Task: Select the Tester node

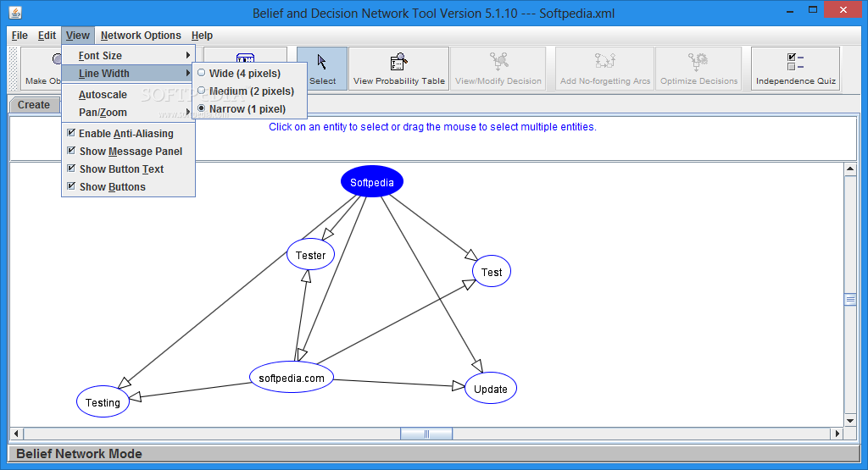Action: (310, 255)
